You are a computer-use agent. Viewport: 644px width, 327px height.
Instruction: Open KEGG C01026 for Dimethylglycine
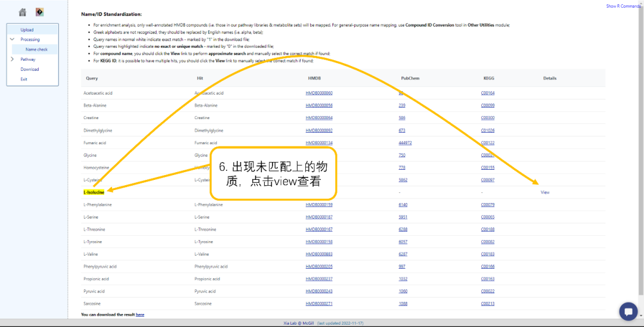point(488,130)
